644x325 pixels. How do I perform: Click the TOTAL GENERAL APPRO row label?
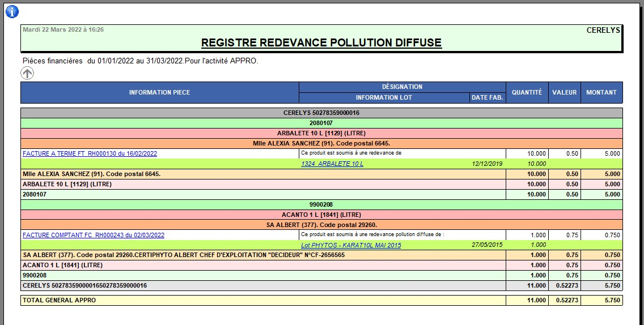60,300
